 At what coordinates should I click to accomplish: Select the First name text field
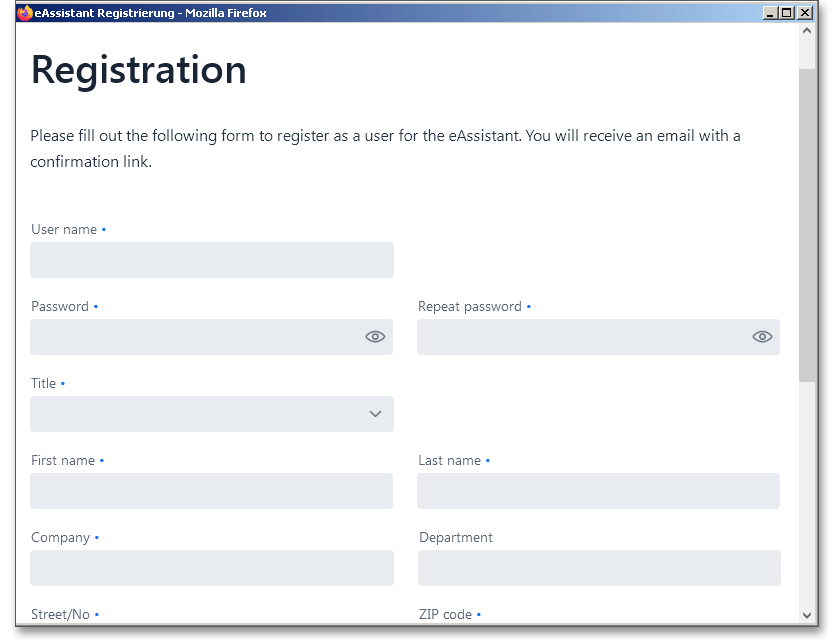211,491
